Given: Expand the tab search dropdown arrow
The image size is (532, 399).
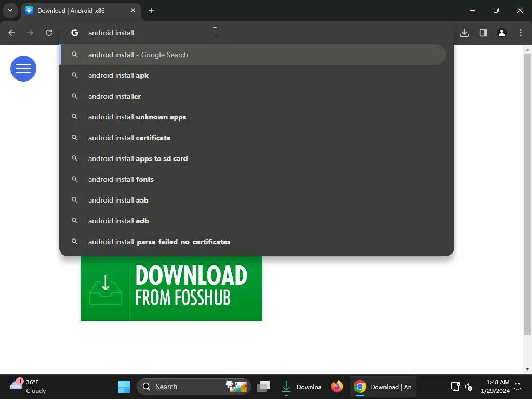Looking at the screenshot, I should pyautogui.click(x=10, y=10).
